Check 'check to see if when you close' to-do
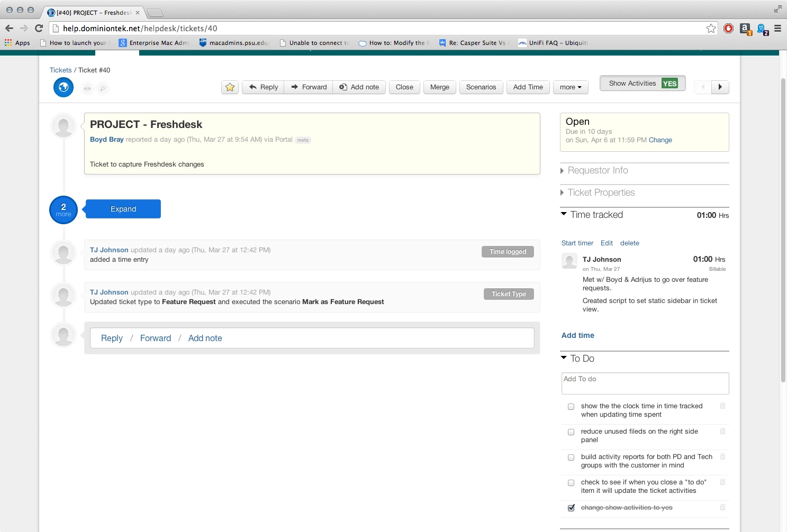The image size is (787, 532). pos(571,483)
